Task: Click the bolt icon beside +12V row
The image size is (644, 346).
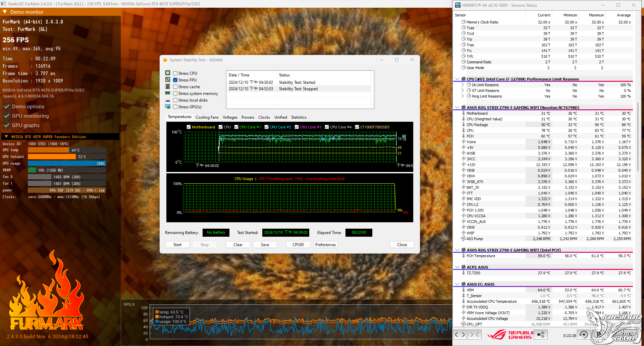Action: click(x=464, y=165)
